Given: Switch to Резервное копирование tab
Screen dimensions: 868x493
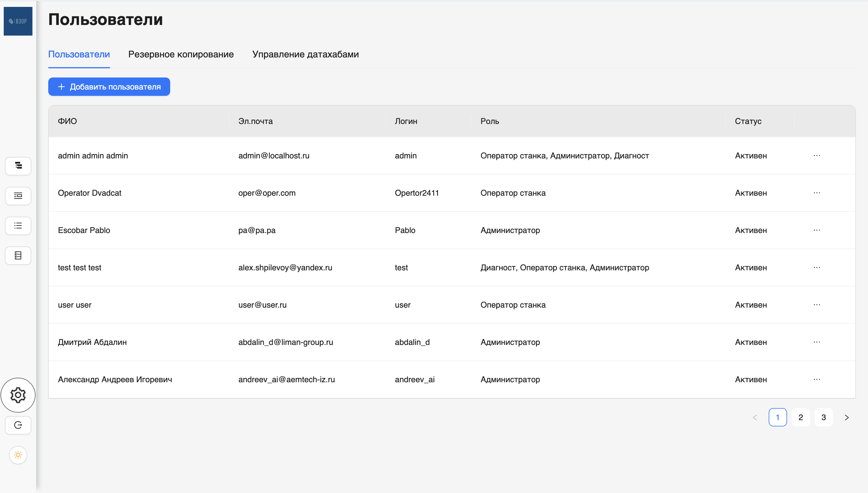Looking at the screenshot, I should coord(181,54).
